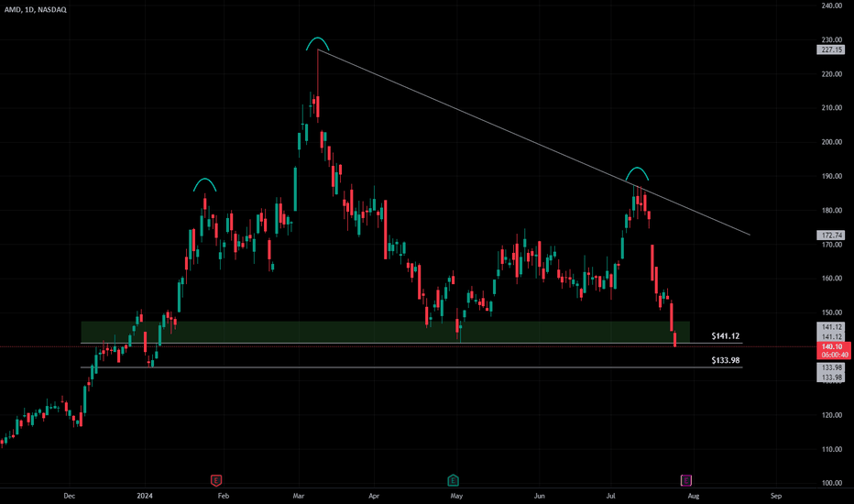Click the Jul label on time axis
Screen dimensions: 854x504
[611, 496]
